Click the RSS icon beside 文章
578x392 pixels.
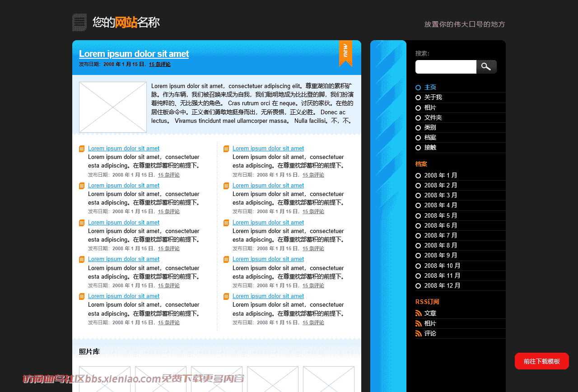click(418, 313)
